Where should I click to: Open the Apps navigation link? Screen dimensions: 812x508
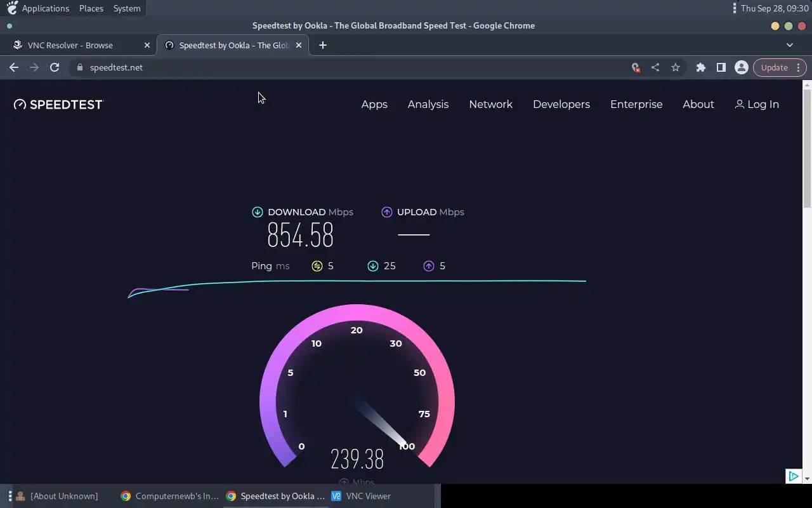[374, 104]
